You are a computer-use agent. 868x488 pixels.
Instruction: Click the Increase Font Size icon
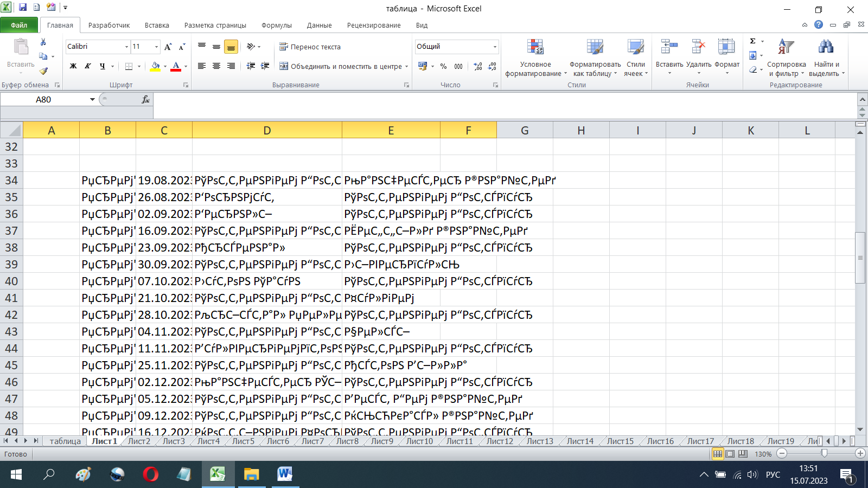coord(168,47)
